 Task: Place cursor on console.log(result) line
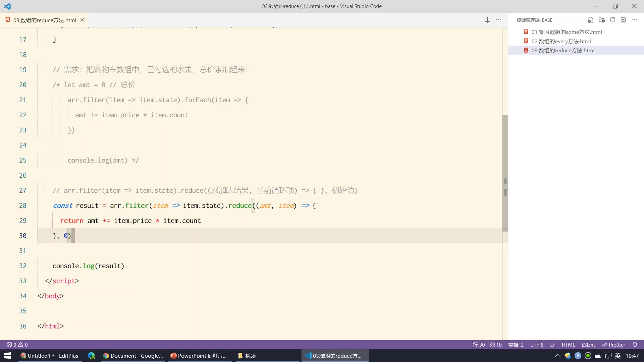click(88, 266)
